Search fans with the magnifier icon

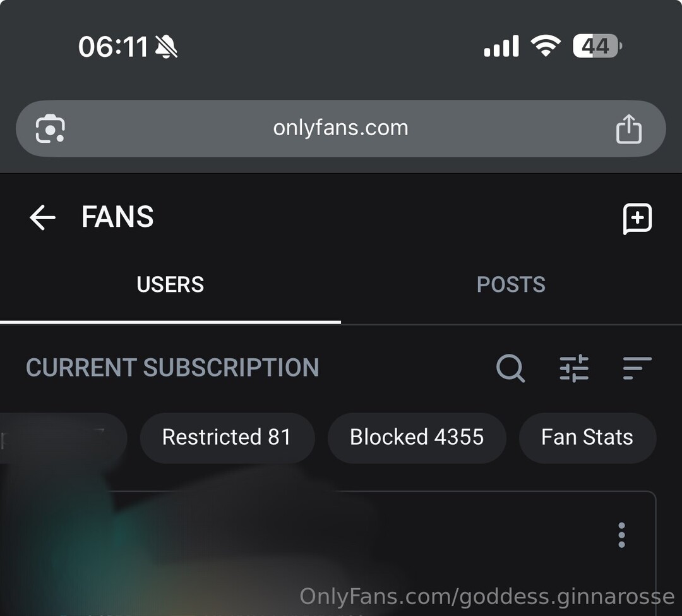coord(510,368)
